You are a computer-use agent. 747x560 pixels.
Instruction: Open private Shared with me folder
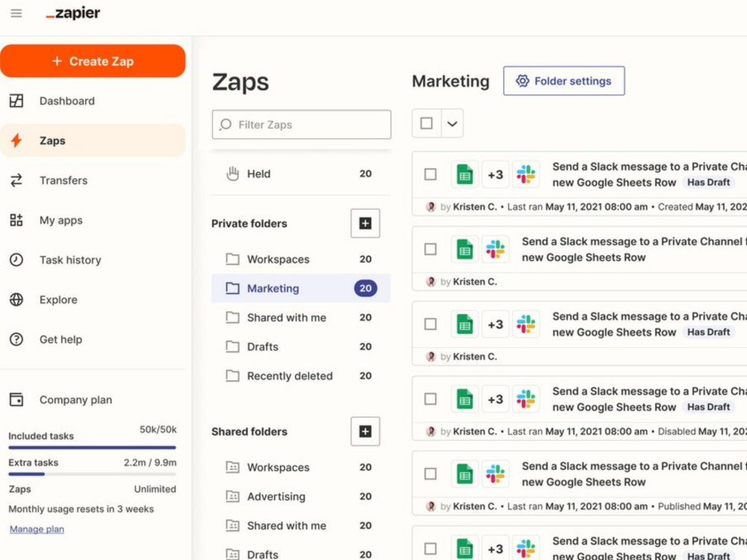click(x=300, y=317)
